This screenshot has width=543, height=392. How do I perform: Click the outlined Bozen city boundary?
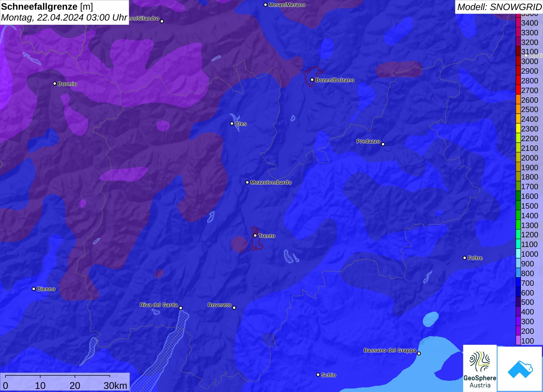click(x=313, y=76)
